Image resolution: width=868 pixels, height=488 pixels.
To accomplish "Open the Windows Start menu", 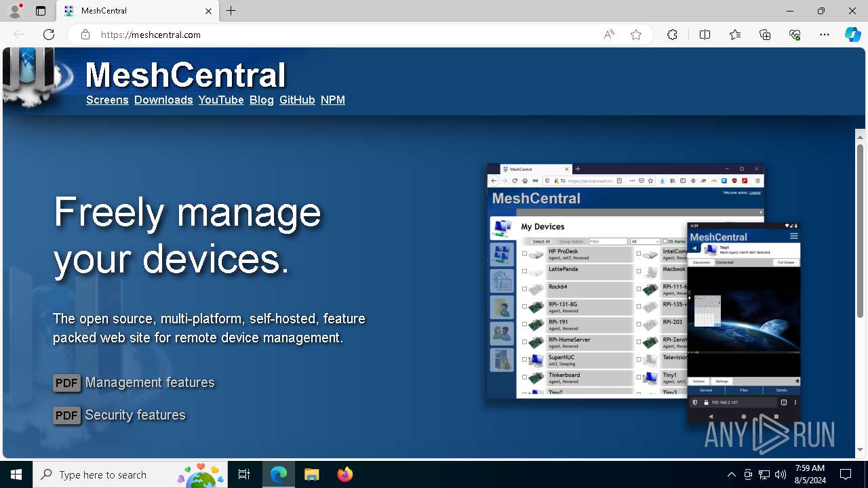I will pyautogui.click(x=16, y=474).
